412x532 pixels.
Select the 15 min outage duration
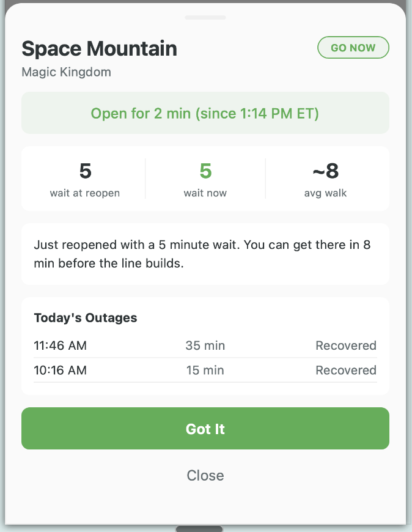(205, 371)
